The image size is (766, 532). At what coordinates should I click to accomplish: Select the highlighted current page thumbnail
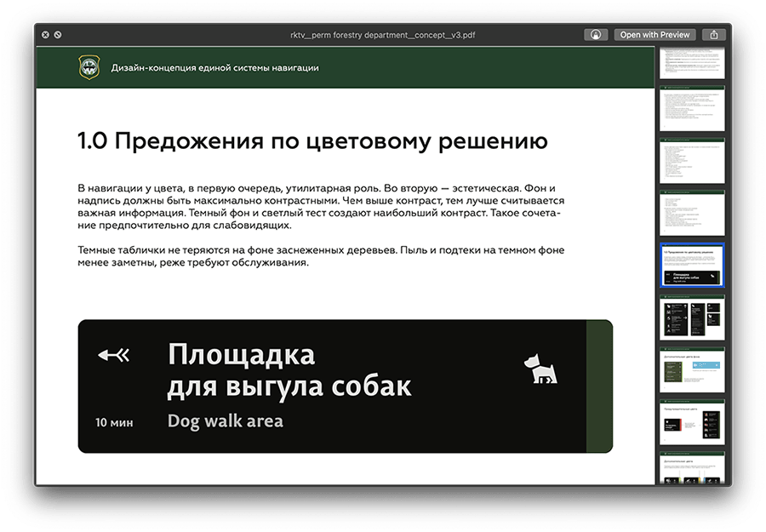pos(693,266)
